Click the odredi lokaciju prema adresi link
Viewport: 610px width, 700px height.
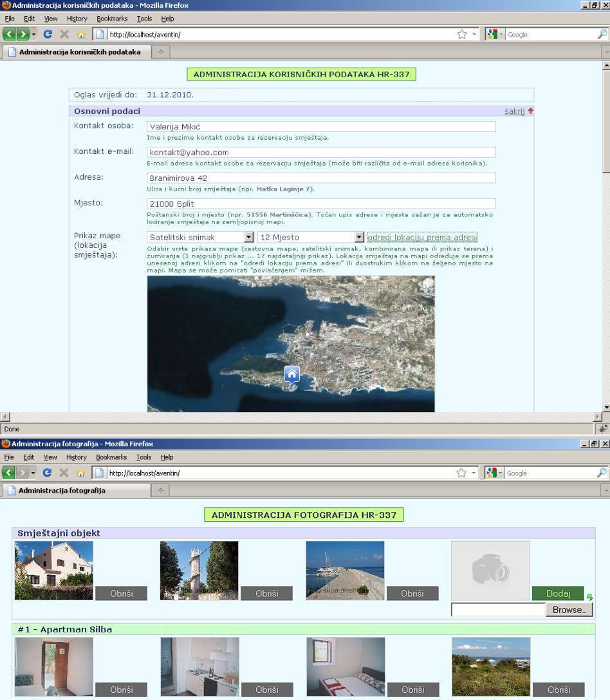click(422, 238)
